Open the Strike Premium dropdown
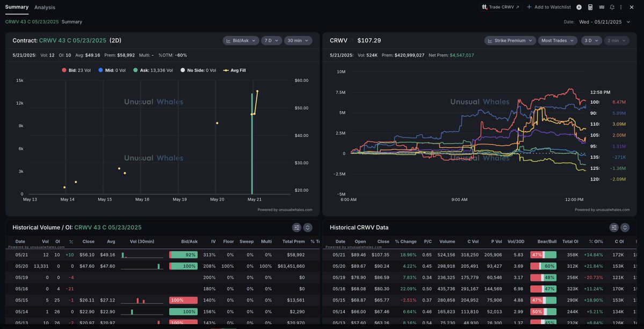 click(510, 40)
